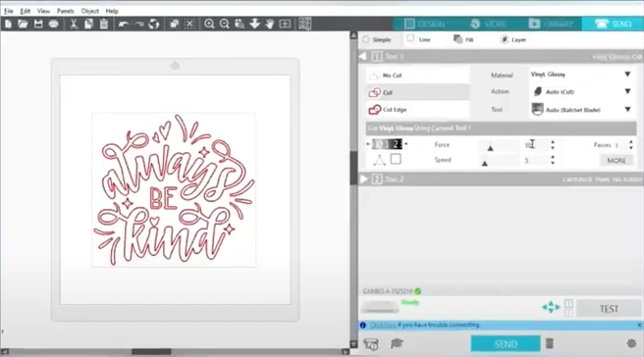The image size is (644, 357).
Task: Click the right arrow of the blade depth selector
Action: tap(406, 144)
